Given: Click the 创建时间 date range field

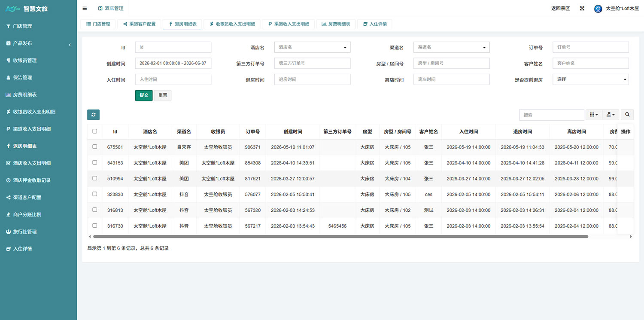Looking at the screenshot, I should pyautogui.click(x=173, y=63).
